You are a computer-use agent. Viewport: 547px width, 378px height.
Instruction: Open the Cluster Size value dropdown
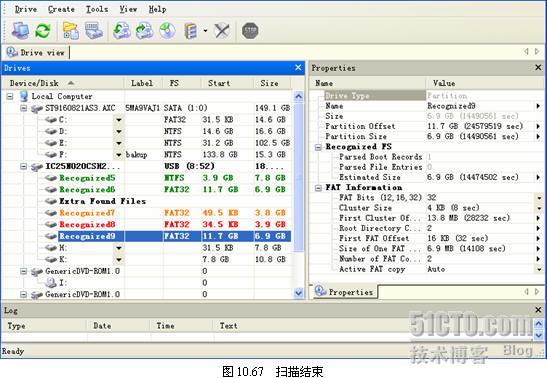tap(539, 208)
